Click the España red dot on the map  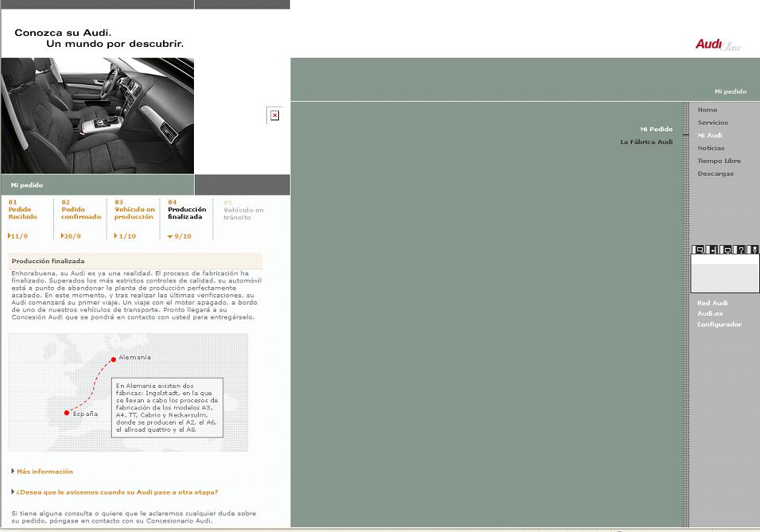(x=67, y=414)
